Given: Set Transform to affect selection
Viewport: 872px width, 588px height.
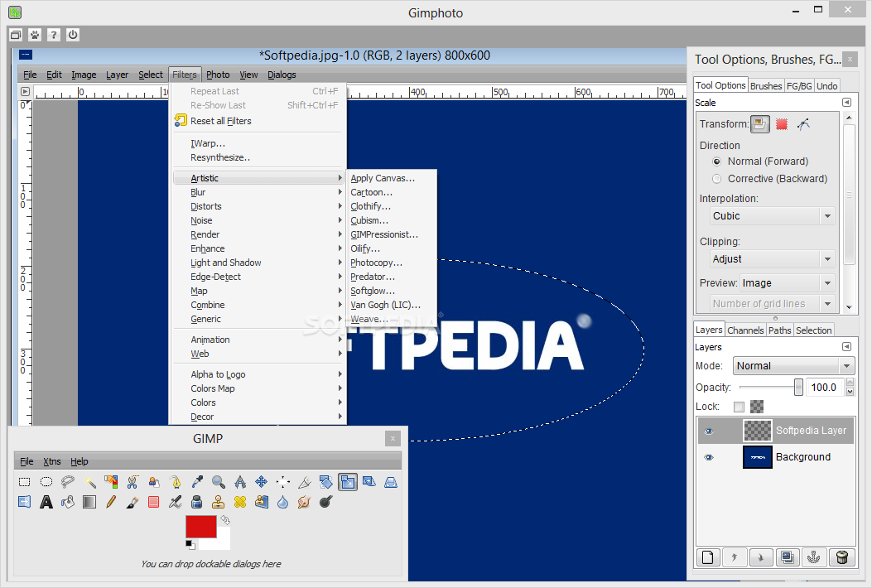Looking at the screenshot, I should tap(782, 124).
